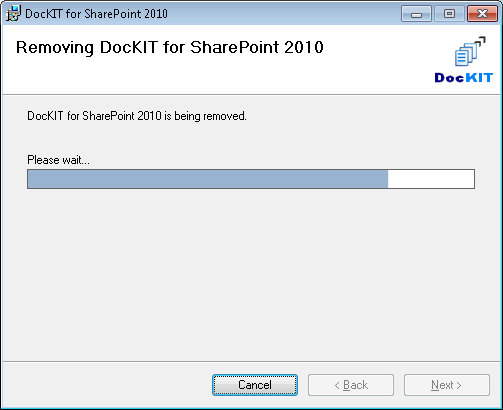
Task: Click the Cancel button
Action: coord(255,385)
